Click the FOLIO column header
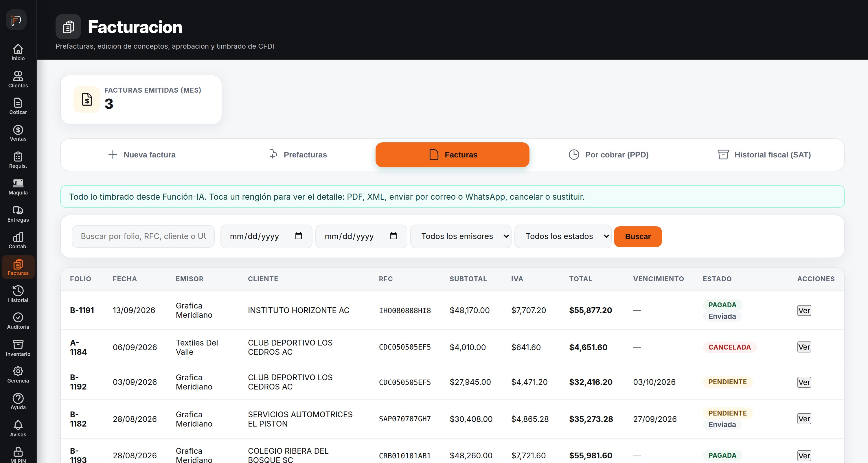 [80, 279]
